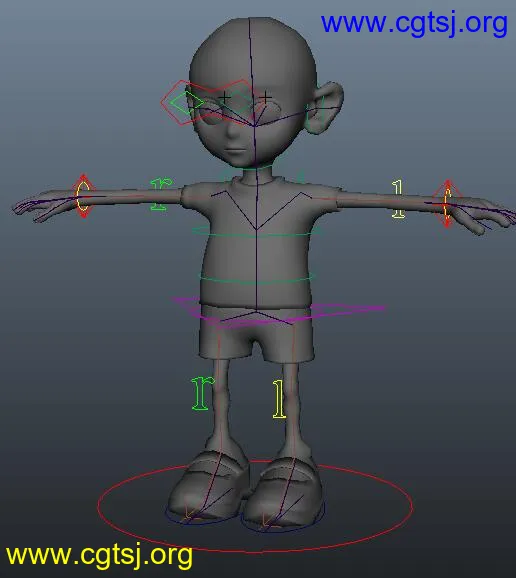Select the red left wrist control

pyautogui.click(x=447, y=203)
